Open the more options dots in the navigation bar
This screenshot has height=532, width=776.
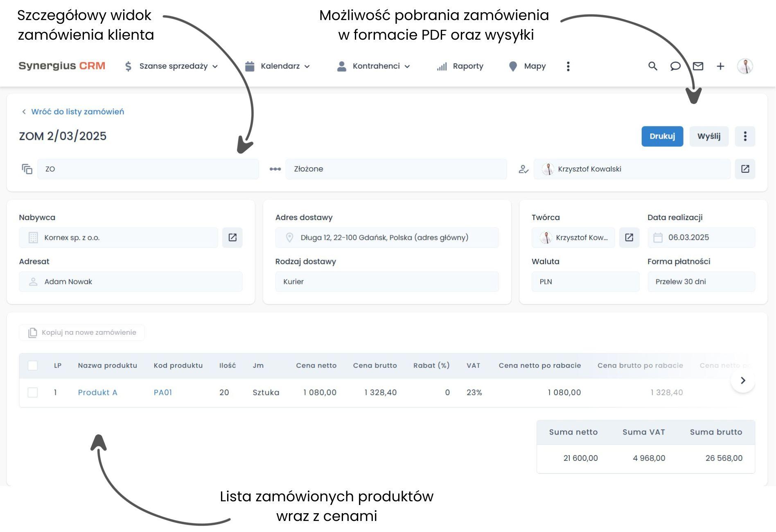click(x=568, y=66)
